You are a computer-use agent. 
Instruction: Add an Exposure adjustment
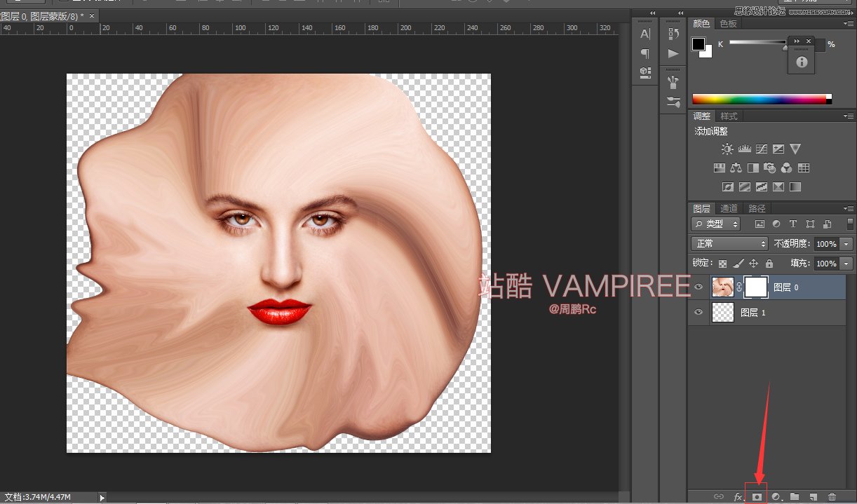(778, 149)
